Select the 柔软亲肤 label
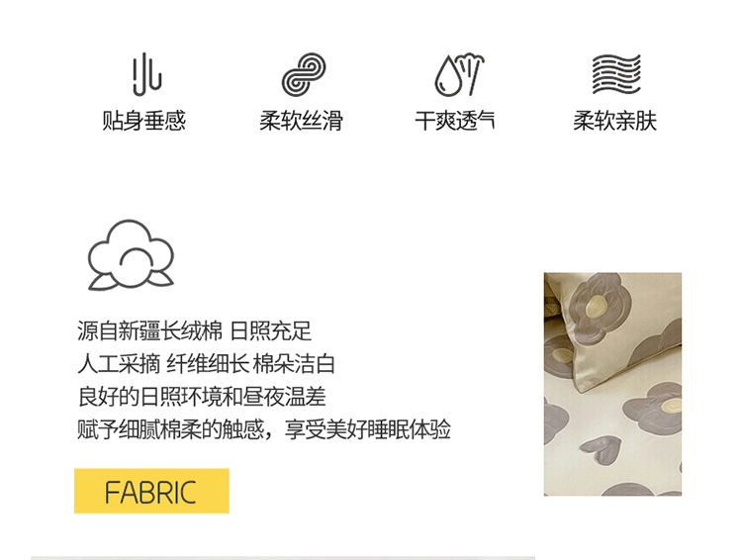The width and height of the screenshot is (742, 560). (614, 121)
